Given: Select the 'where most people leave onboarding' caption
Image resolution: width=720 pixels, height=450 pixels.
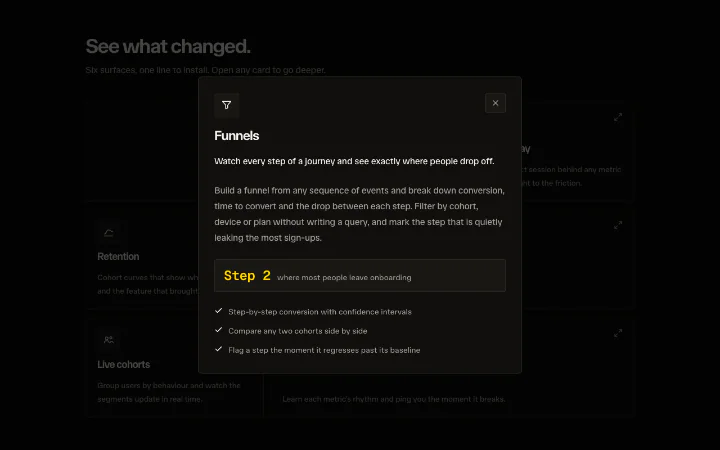Looking at the screenshot, I should [x=344, y=277].
